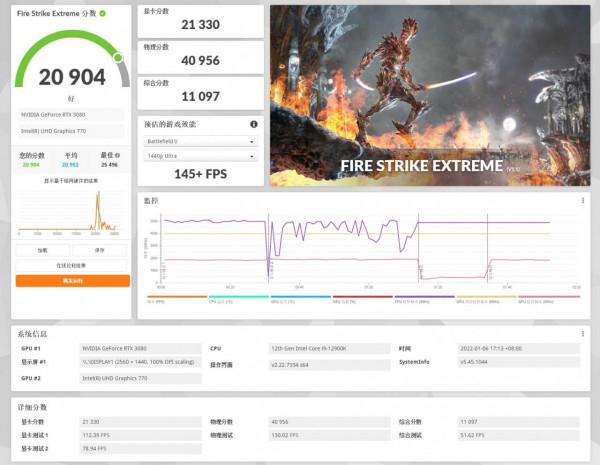Click the green knob on the score gauge
Screen dimensions: 600x465
tap(118, 57)
